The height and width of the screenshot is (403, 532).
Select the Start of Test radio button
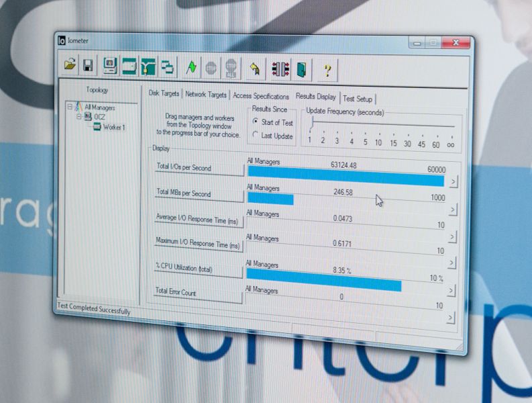[256, 122]
